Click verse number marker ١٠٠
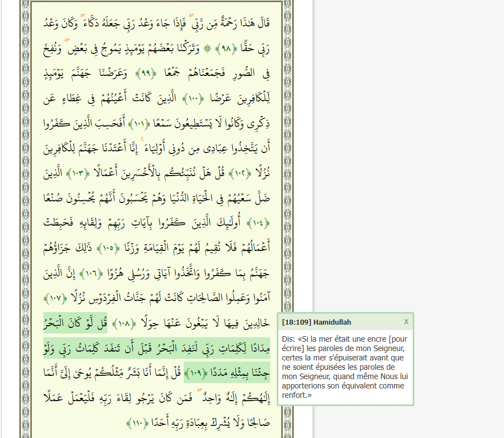 point(193,98)
